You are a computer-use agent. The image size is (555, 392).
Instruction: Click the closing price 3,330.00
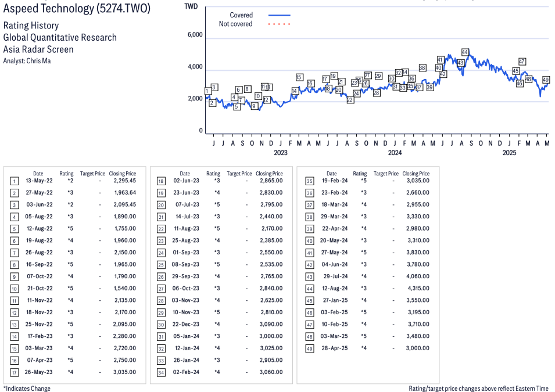418,217
